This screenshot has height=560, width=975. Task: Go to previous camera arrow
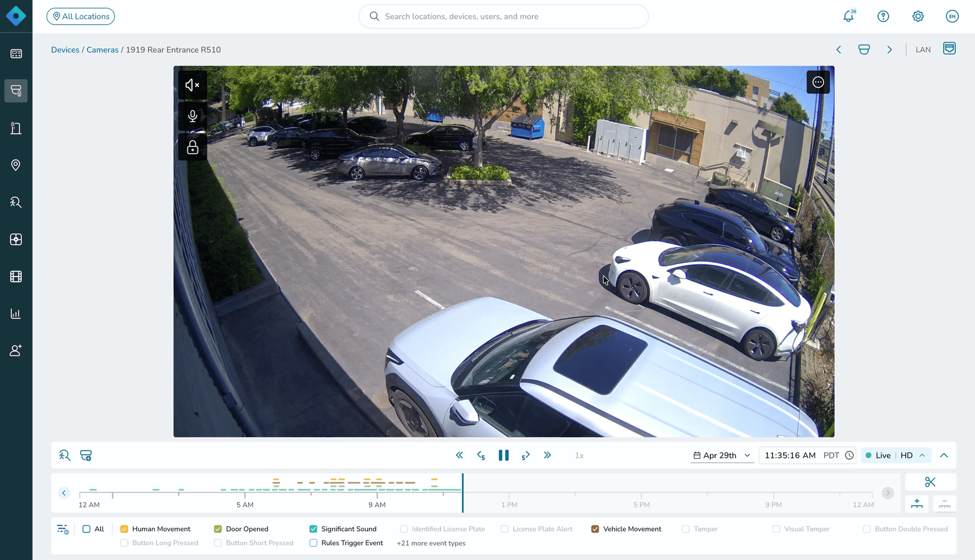(x=838, y=50)
